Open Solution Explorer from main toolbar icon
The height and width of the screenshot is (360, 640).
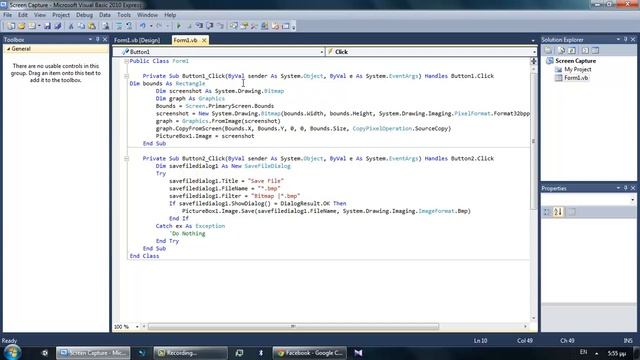point(233,26)
